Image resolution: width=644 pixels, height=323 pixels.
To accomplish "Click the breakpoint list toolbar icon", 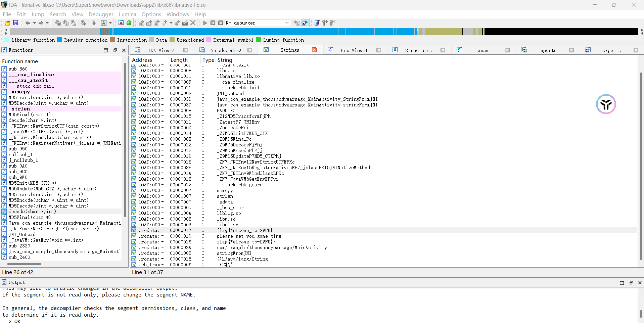I will click(317, 23).
